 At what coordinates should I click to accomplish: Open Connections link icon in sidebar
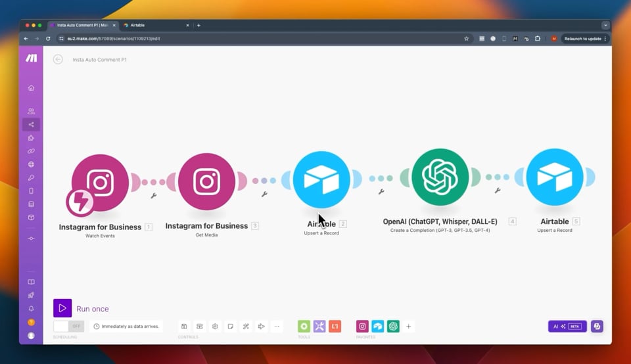click(x=31, y=151)
